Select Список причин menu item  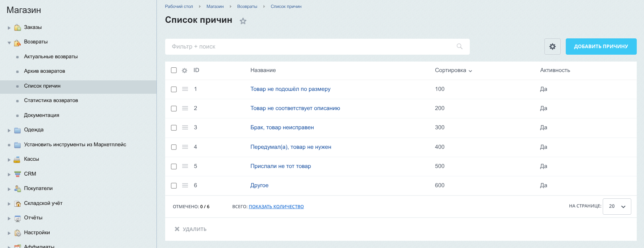coord(42,86)
